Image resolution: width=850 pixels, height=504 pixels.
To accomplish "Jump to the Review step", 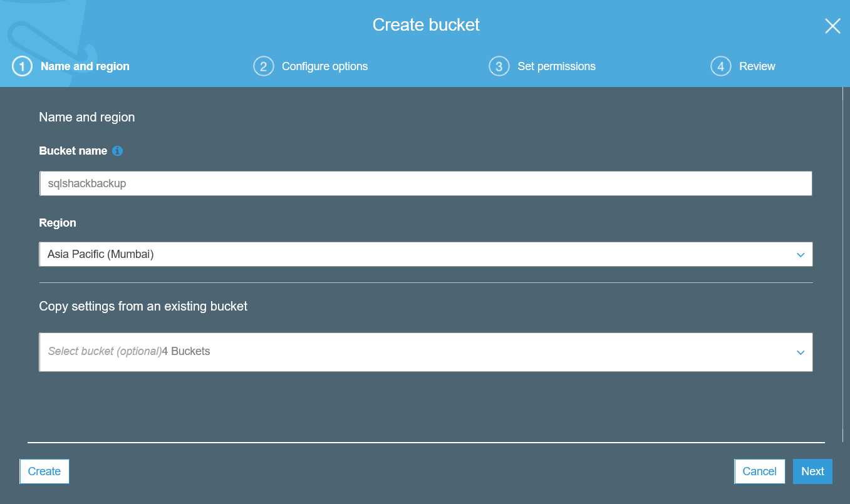I will click(757, 66).
